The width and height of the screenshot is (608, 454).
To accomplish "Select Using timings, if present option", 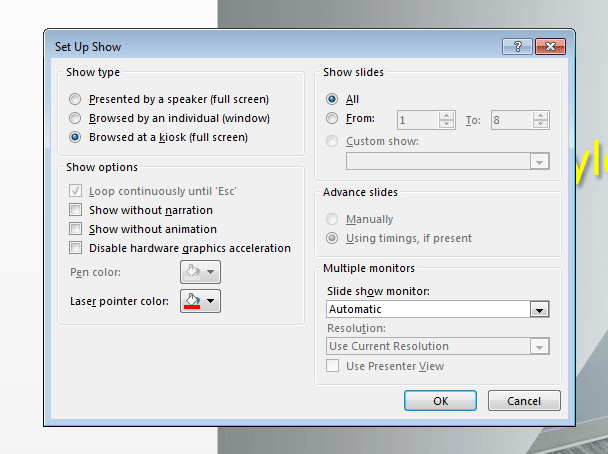I will 333,239.
